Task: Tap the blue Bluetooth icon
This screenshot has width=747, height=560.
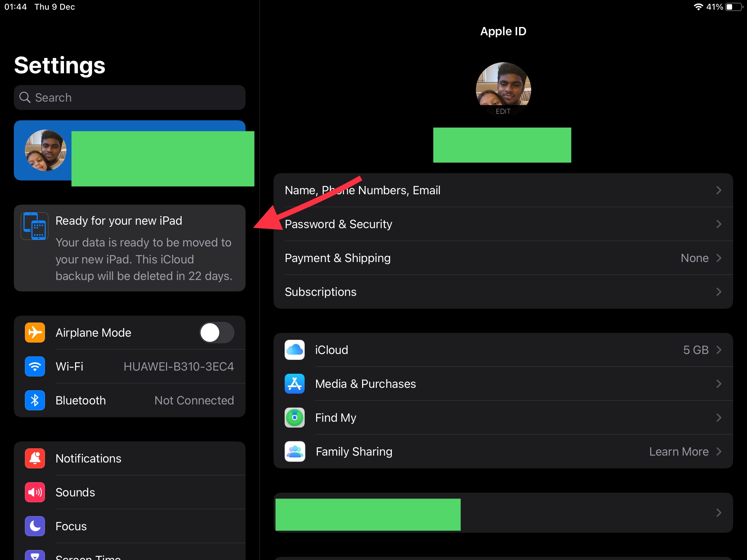Action: (35, 400)
